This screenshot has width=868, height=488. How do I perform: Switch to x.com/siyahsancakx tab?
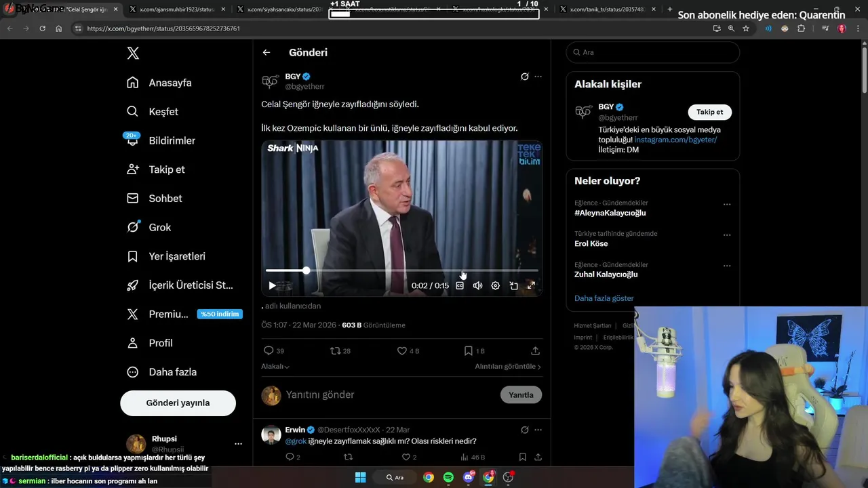[x=281, y=9]
